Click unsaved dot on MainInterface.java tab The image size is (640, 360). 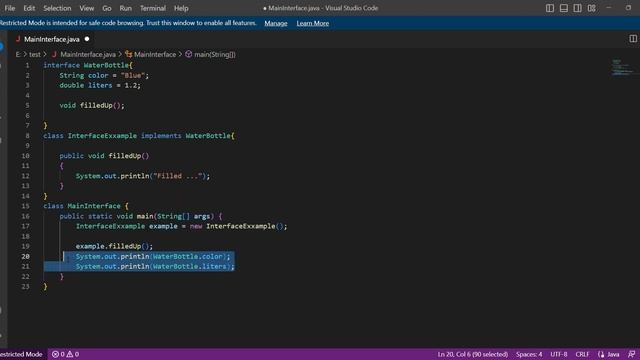87,39
